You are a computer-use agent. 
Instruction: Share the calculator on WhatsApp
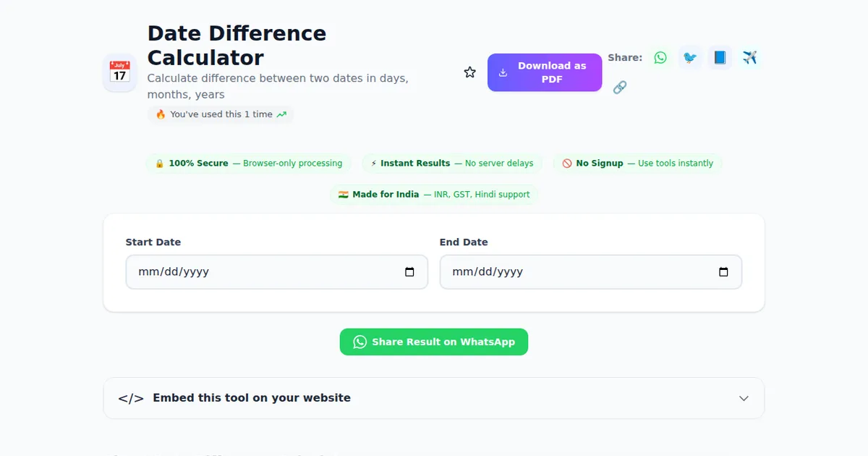(660, 57)
